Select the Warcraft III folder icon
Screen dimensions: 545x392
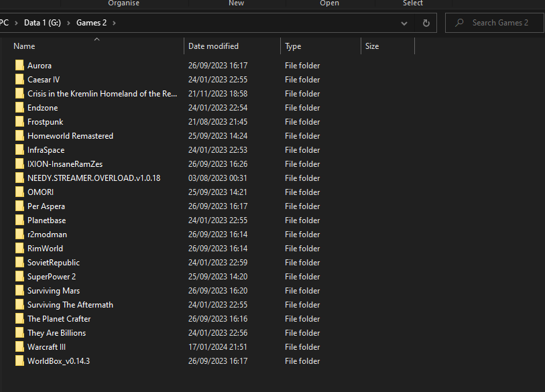coord(19,347)
